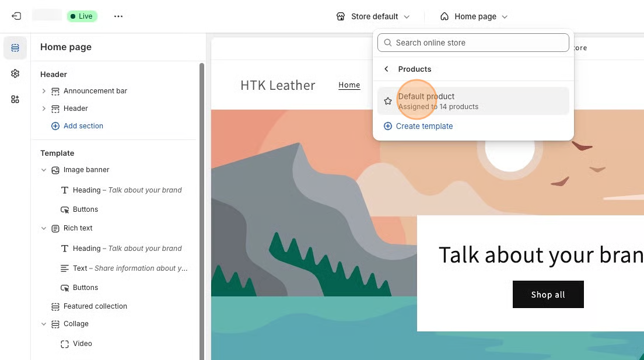Open the three-dot more actions menu
This screenshot has height=360, width=644.
coord(118,16)
